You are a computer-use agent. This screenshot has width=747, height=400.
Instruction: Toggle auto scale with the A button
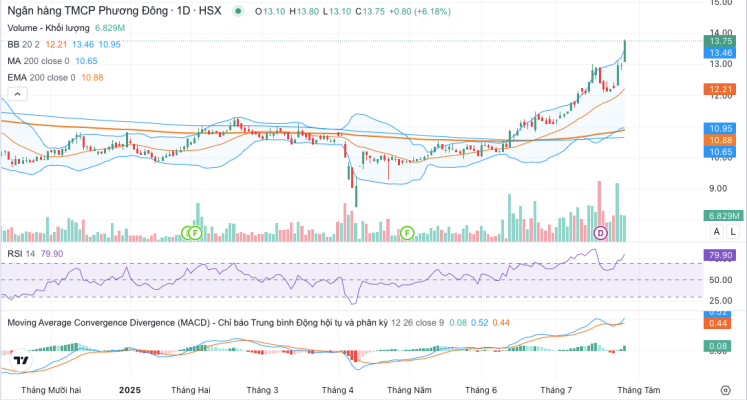coord(717,231)
